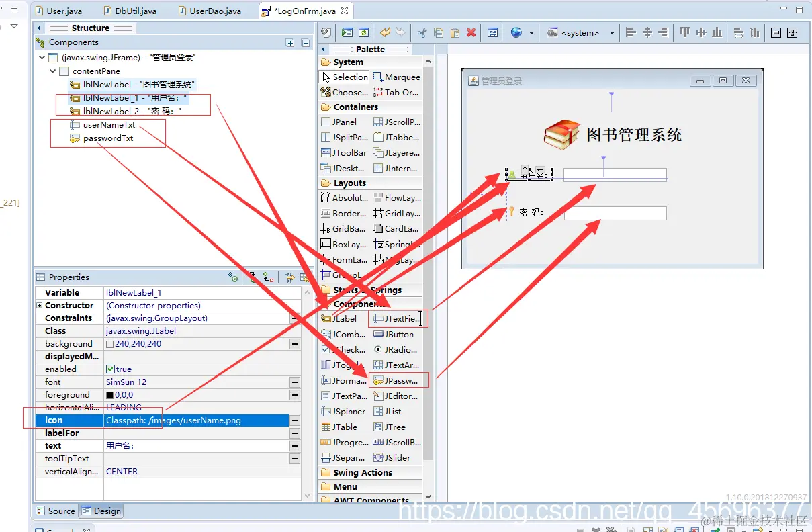The width and height of the screenshot is (812, 532).
Task: Click the palette scrollbar down arrow
Action: pos(428,497)
